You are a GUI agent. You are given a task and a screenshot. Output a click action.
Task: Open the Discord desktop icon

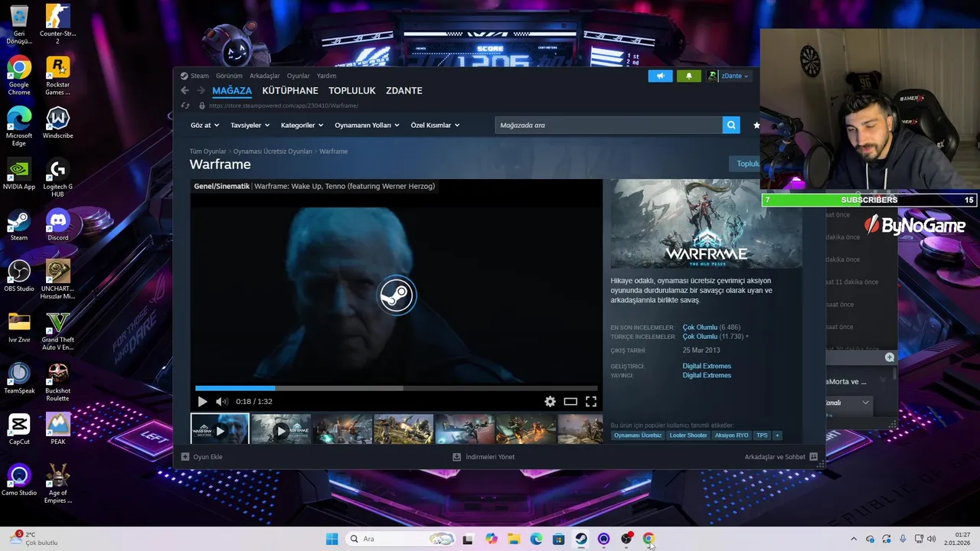coord(57,226)
